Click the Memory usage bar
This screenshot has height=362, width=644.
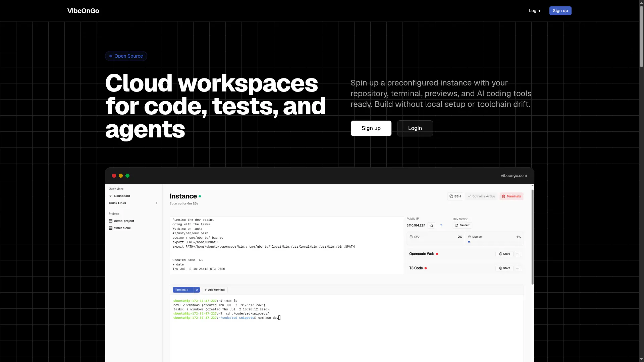pos(494,242)
